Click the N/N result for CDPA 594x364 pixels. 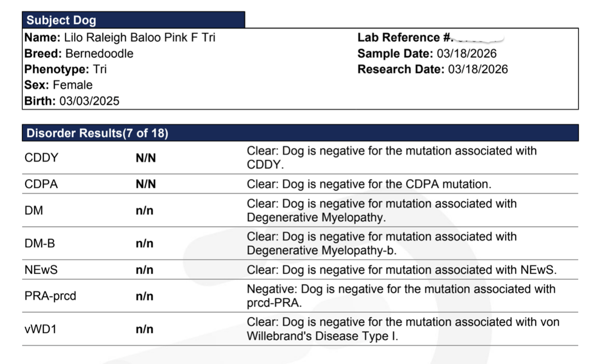pos(146,184)
